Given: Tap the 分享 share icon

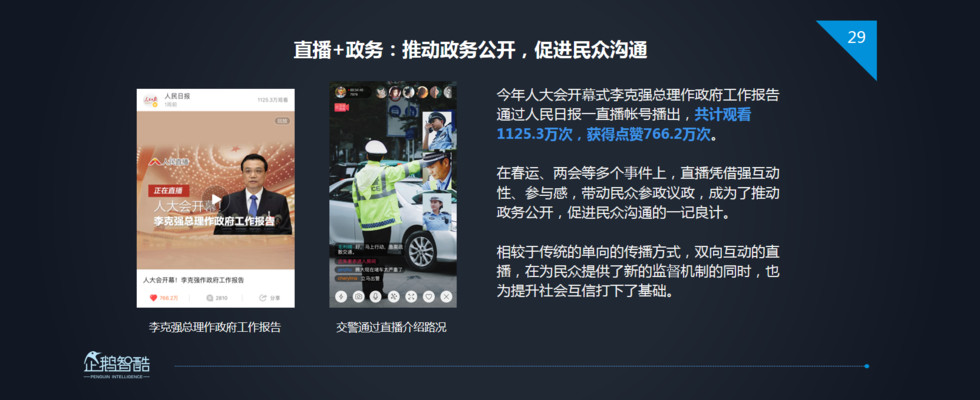Looking at the screenshot, I should 263,298.
